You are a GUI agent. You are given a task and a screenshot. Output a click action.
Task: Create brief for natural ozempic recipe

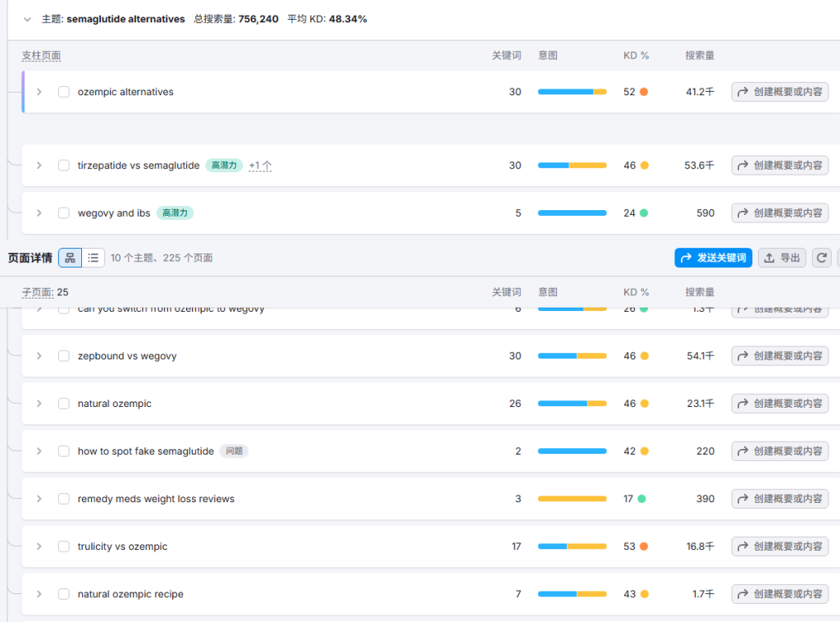click(x=780, y=594)
